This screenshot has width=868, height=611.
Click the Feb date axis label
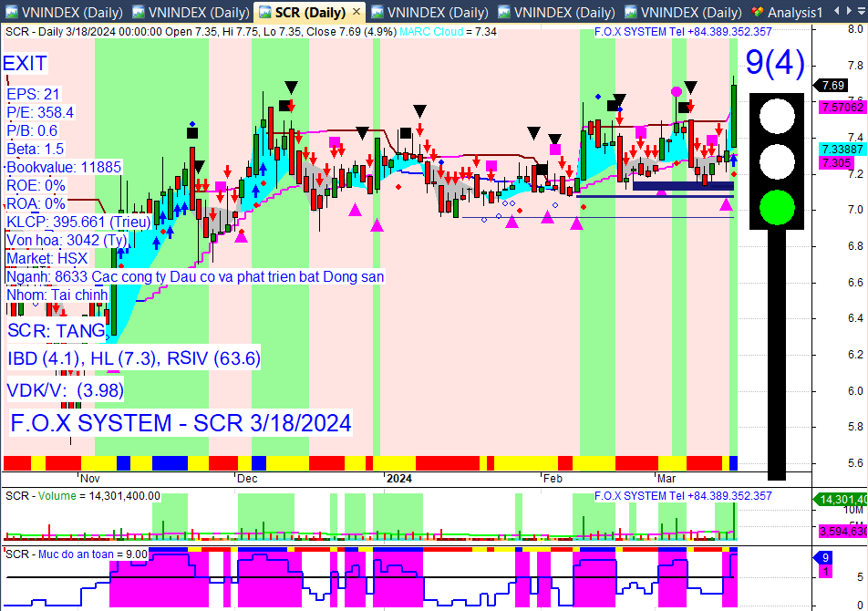coord(553,479)
